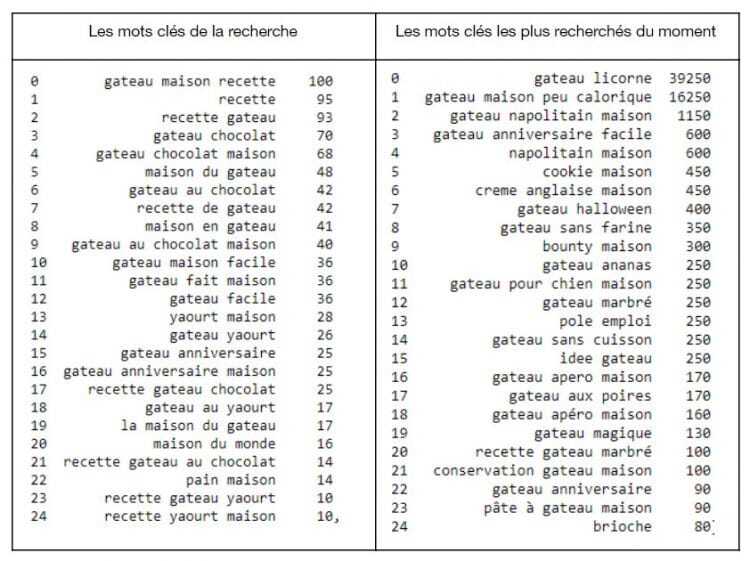This screenshot has height=561, width=750.
Task: Select the 'gateau maison recette' keyword row
Action: pos(190,80)
